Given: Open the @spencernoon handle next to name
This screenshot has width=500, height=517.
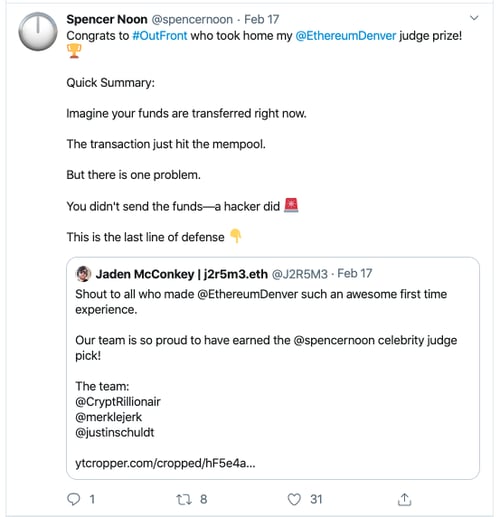Looking at the screenshot, I should pyautogui.click(x=192, y=19).
